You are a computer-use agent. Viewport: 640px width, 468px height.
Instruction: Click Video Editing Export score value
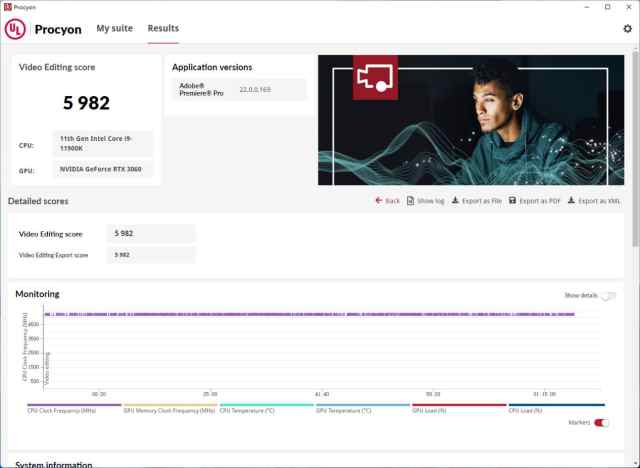coord(151,255)
